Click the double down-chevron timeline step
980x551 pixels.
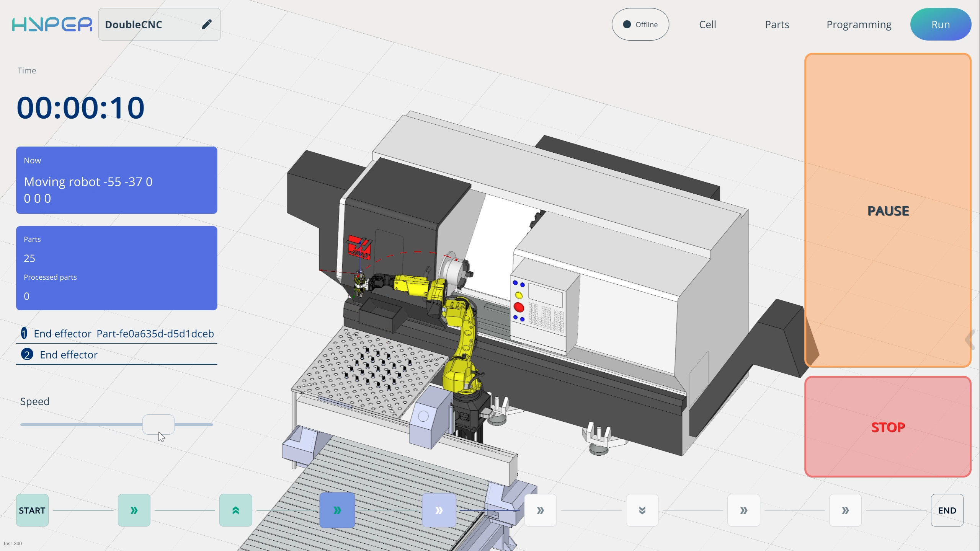(x=642, y=510)
